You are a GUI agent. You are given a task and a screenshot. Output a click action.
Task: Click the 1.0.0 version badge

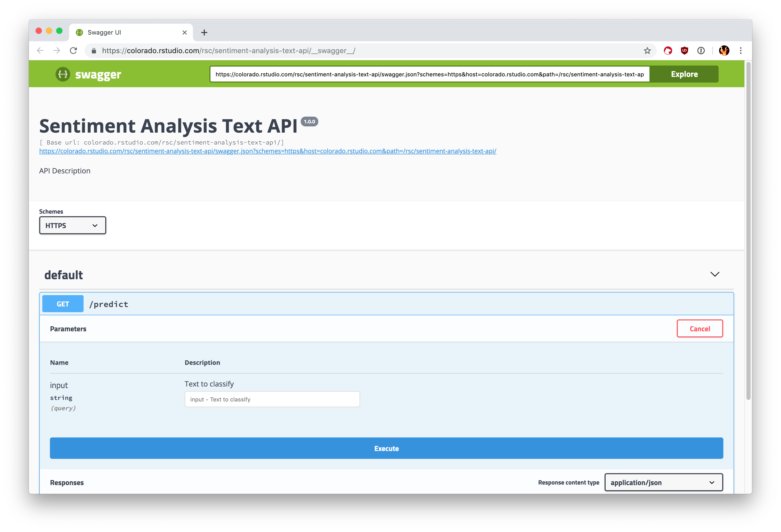click(x=309, y=122)
